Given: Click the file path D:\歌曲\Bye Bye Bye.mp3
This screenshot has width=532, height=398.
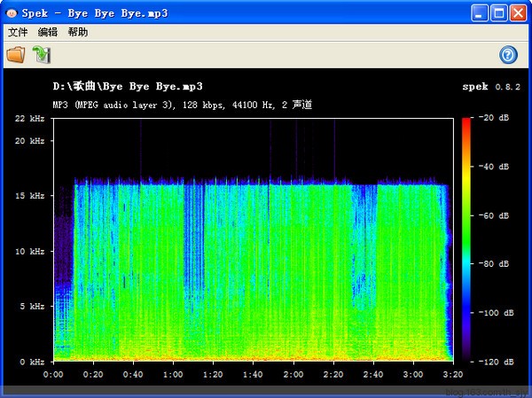Looking at the screenshot, I should (128, 87).
